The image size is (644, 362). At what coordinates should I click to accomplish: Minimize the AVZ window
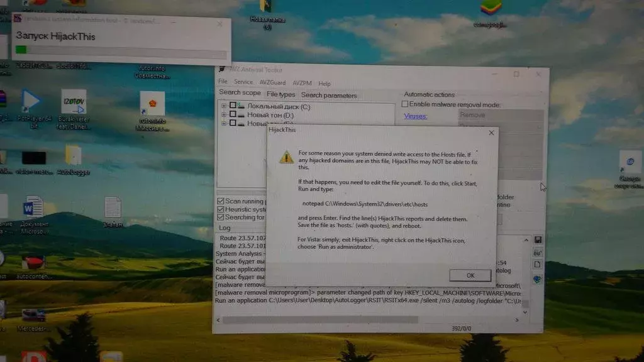[494, 74]
